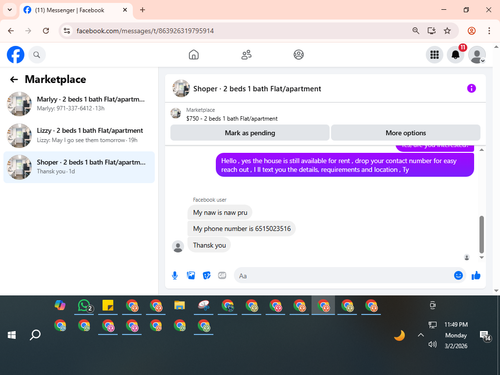Go to the Home feed icon
500x375 pixels.
[194, 55]
